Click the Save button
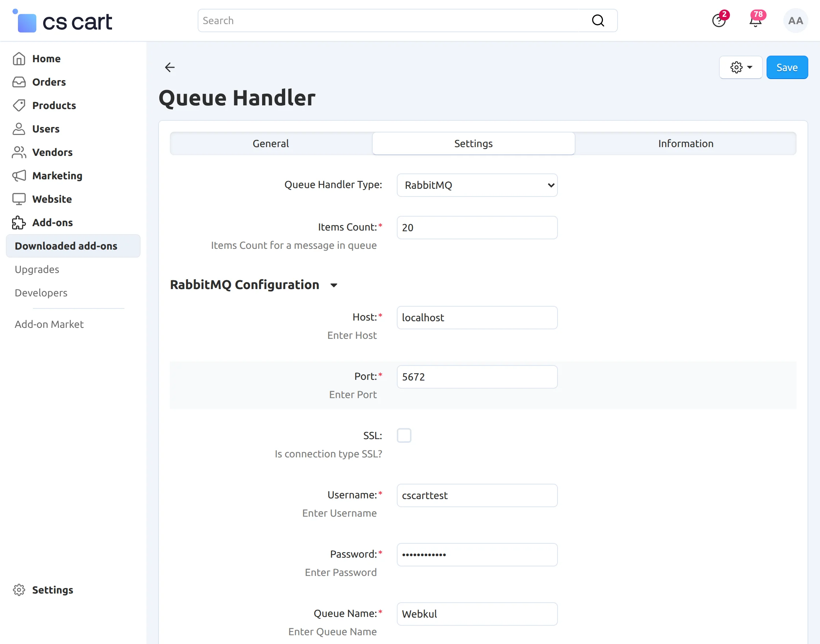This screenshot has width=820, height=644. pos(787,67)
